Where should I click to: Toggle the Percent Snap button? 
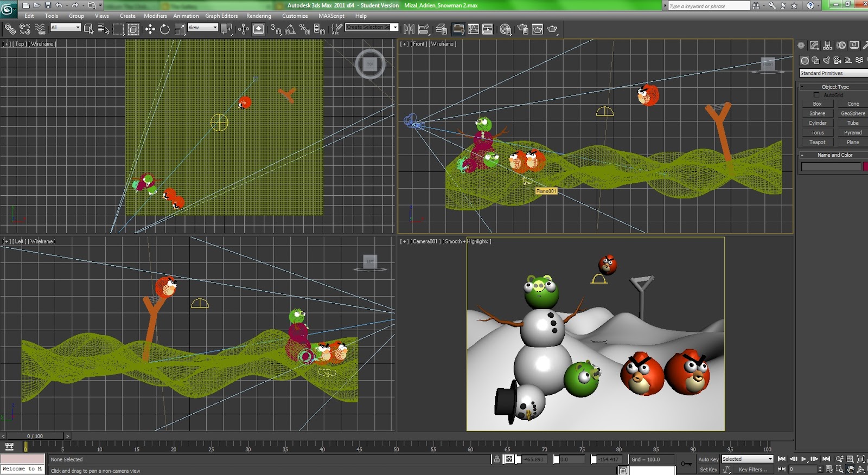(305, 29)
